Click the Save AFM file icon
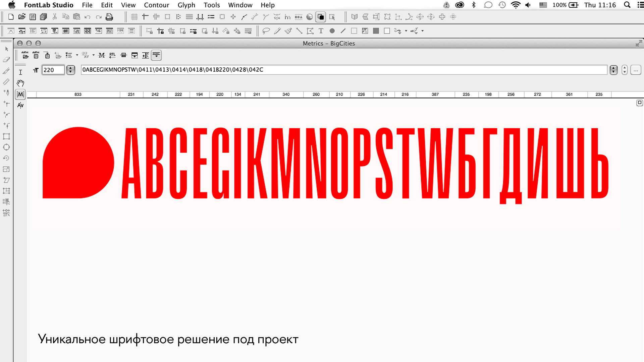Screen dimensions: 644x362 point(36,55)
